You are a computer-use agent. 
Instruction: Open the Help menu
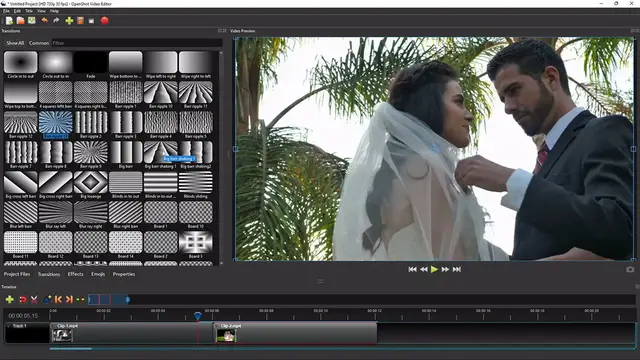point(54,11)
